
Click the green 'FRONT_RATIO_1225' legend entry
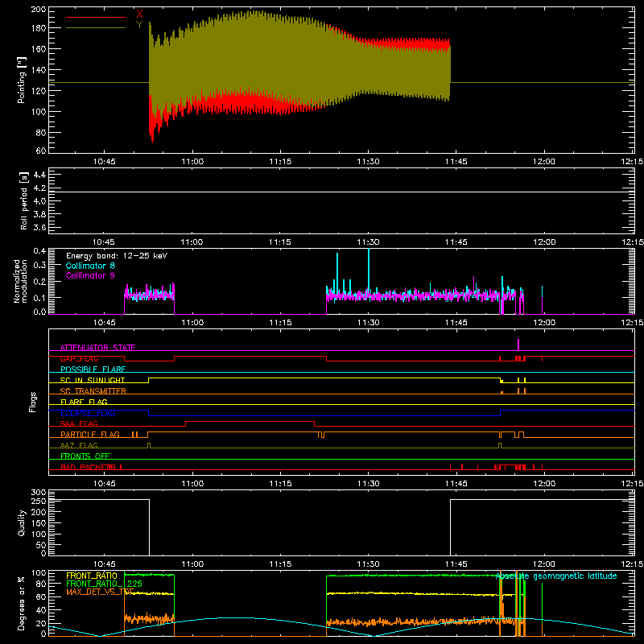coord(104,584)
